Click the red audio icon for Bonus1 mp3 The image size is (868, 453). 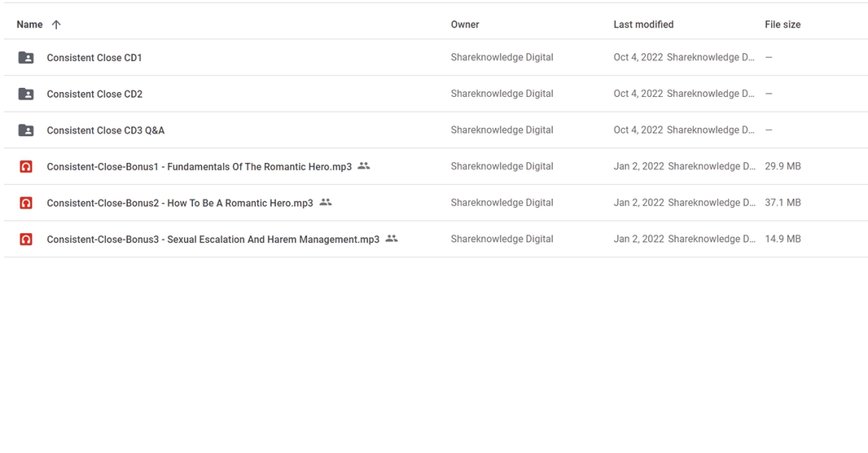26,167
